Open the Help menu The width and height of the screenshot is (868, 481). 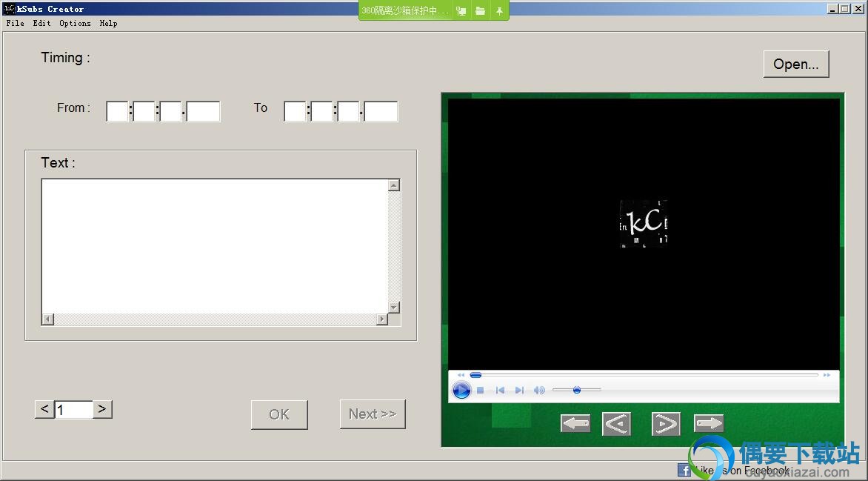[x=108, y=23]
